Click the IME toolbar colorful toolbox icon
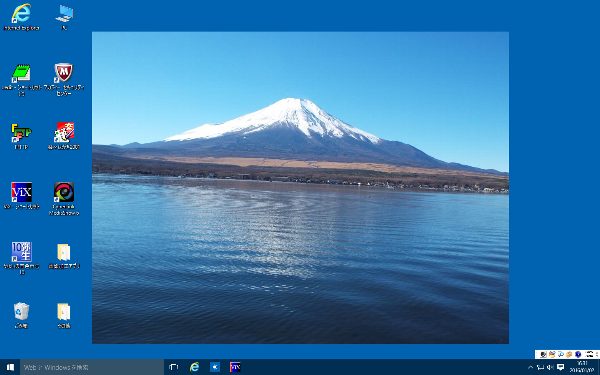This screenshot has width=600, height=375. click(x=552, y=354)
